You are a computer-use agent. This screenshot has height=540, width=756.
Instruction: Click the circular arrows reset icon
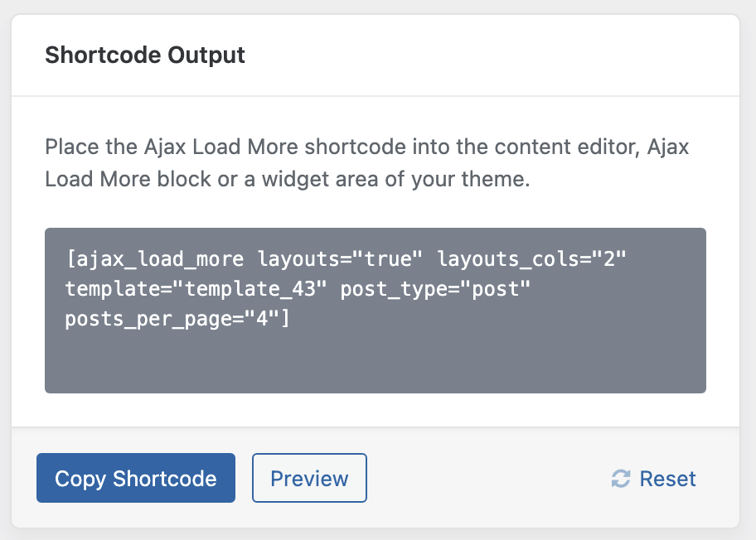[x=621, y=479]
